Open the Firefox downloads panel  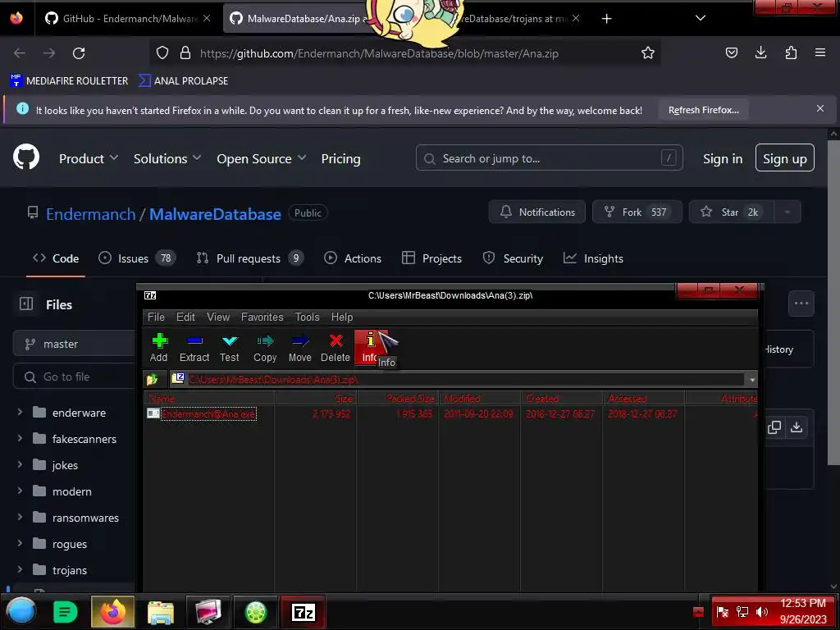760,52
